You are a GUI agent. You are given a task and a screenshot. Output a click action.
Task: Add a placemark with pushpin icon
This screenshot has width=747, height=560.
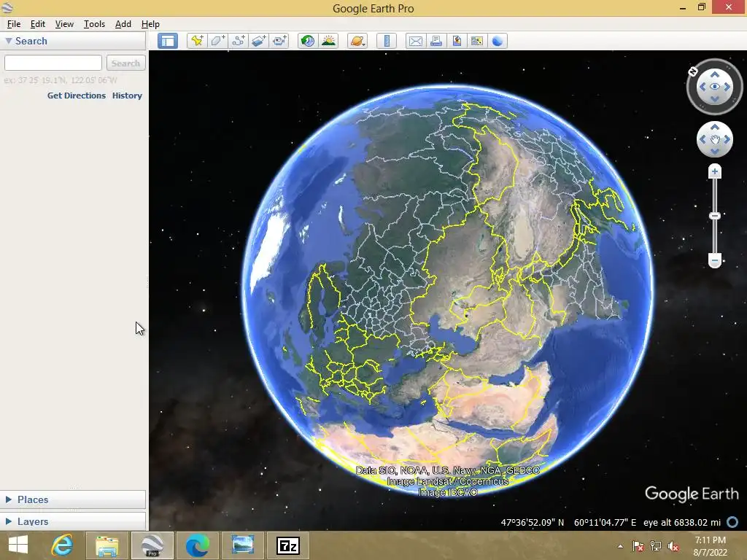[x=197, y=41]
